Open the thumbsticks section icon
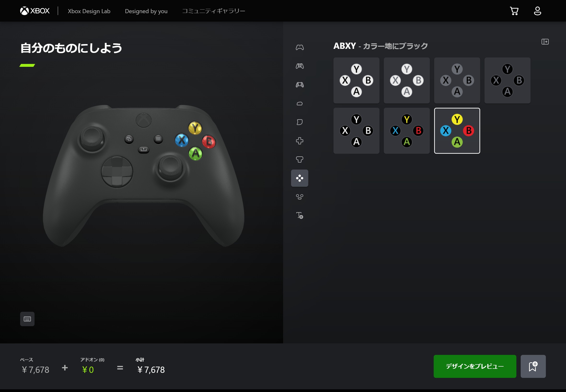Viewport: 566px width, 392px height. click(x=299, y=159)
